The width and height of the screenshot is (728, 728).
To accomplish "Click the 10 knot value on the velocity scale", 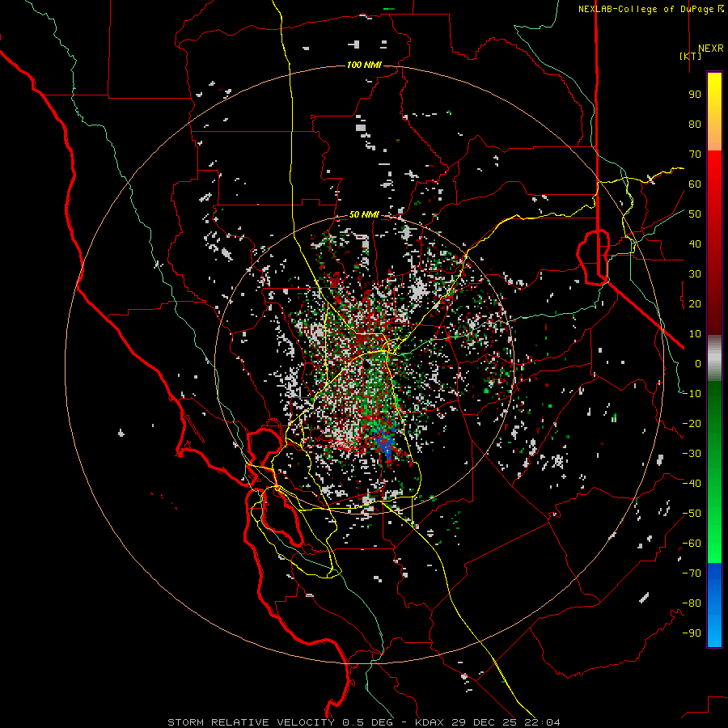I will click(x=695, y=334).
